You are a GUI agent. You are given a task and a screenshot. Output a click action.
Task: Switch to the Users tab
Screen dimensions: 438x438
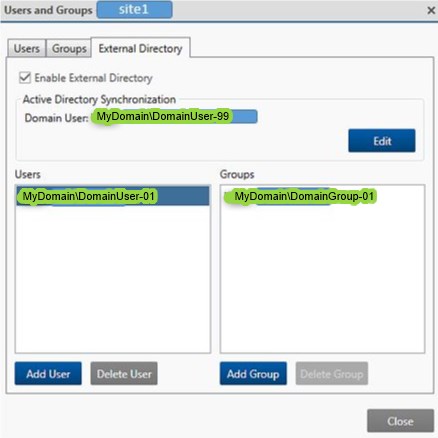pos(27,49)
